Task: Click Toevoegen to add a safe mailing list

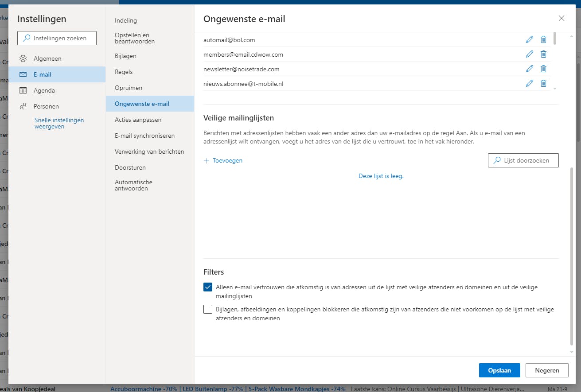Action: (x=223, y=160)
